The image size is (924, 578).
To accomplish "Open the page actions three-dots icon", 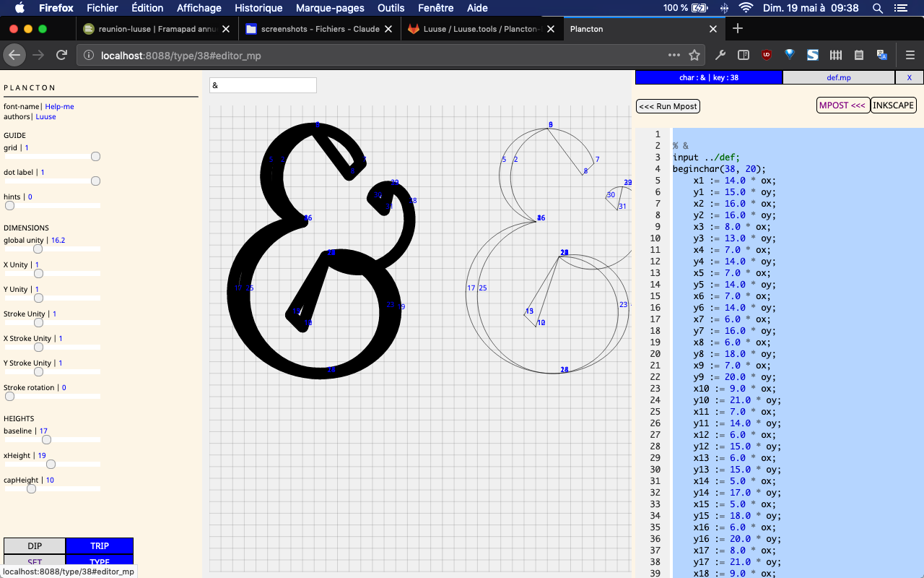I will [x=674, y=55].
